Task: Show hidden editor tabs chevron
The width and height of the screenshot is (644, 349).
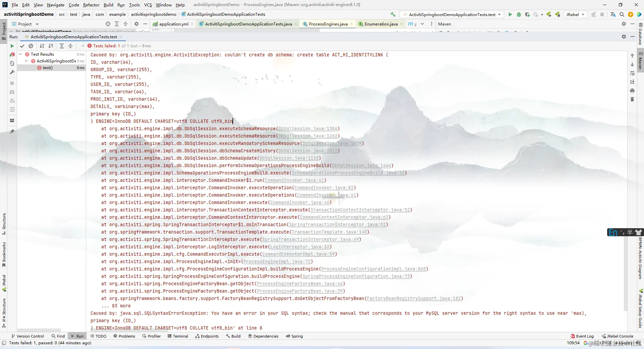Action: click(x=422, y=24)
